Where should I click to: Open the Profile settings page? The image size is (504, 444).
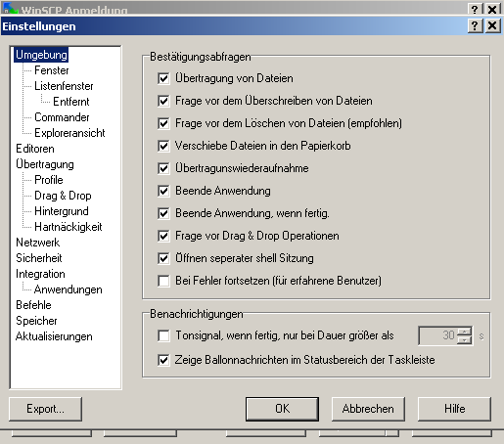coord(49,180)
